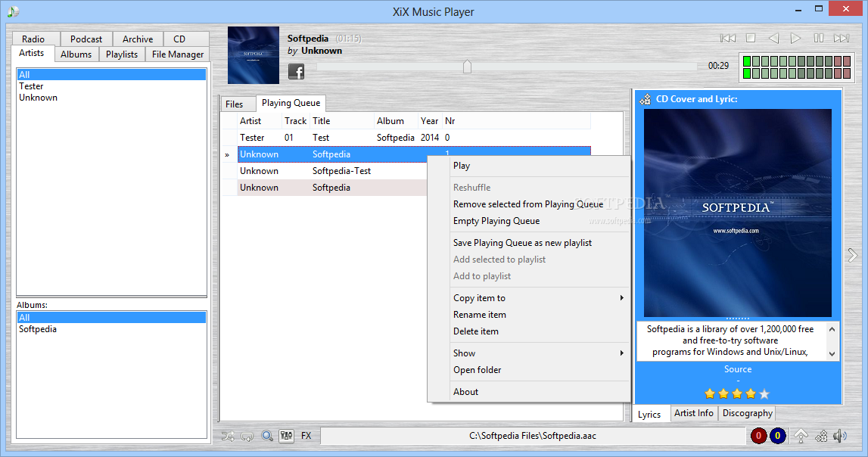The width and height of the screenshot is (868, 457).
Task: Choose Delete item in context menu
Action: pos(529,331)
